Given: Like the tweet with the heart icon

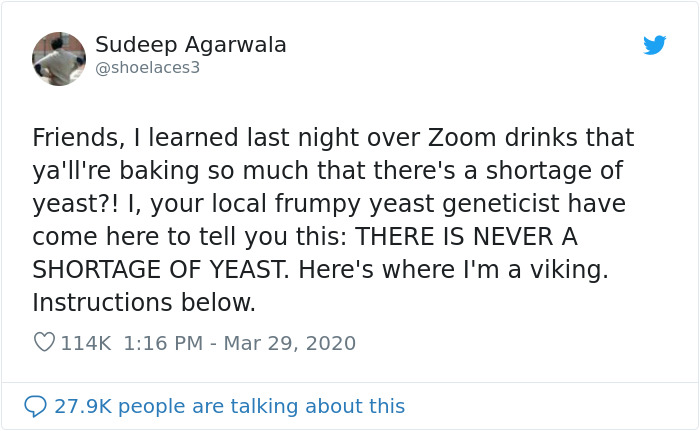Looking at the screenshot, I should 44,343.
